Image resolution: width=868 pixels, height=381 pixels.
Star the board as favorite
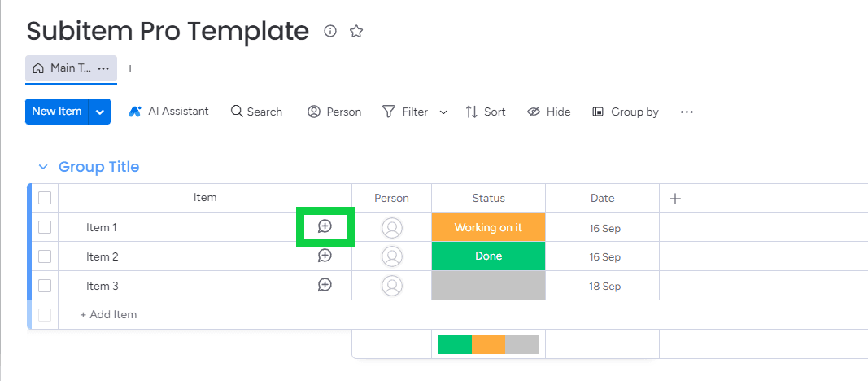pos(355,31)
